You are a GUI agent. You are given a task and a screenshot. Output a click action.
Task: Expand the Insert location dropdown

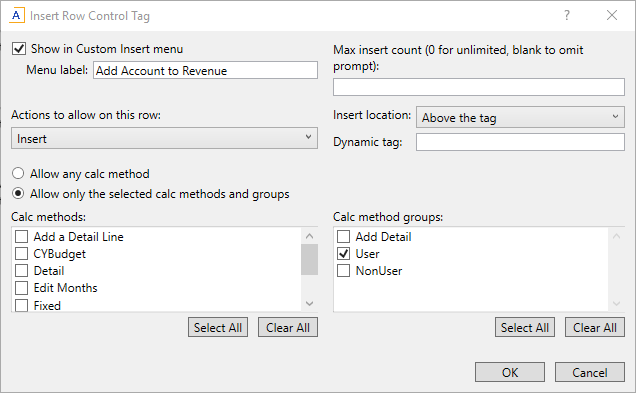pos(520,118)
